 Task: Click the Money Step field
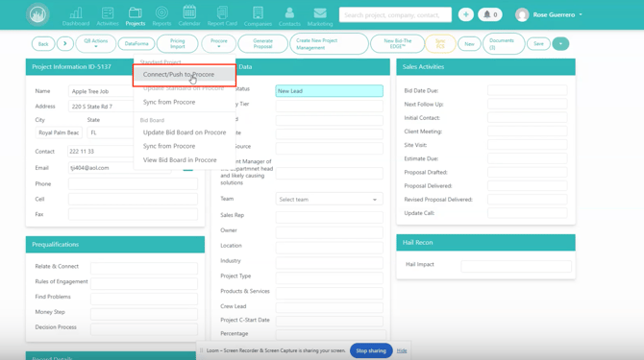tap(144, 314)
